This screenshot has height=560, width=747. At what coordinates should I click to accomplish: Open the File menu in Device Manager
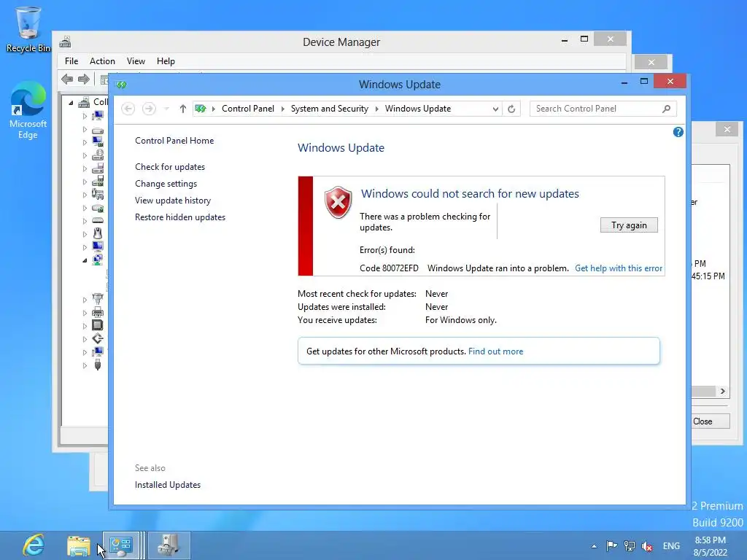click(71, 61)
